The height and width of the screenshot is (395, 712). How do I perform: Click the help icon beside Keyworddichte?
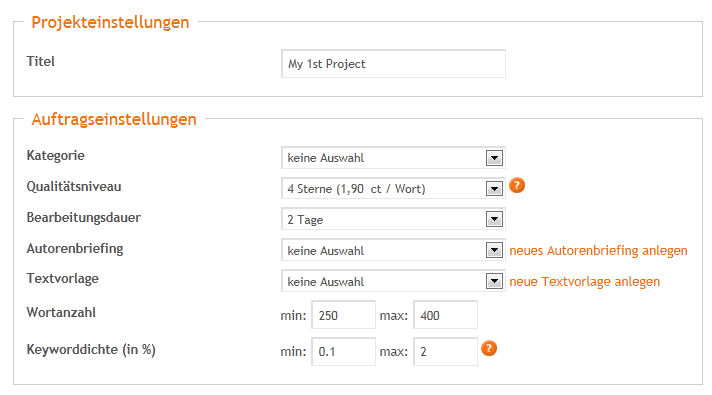pos(489,348)
